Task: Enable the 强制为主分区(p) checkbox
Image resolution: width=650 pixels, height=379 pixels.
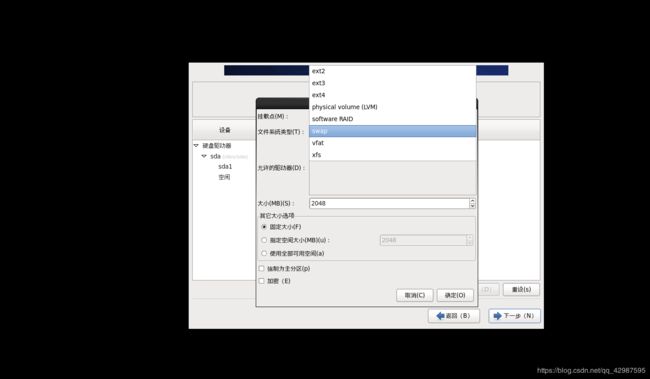Action: click(x=262, y=268)
